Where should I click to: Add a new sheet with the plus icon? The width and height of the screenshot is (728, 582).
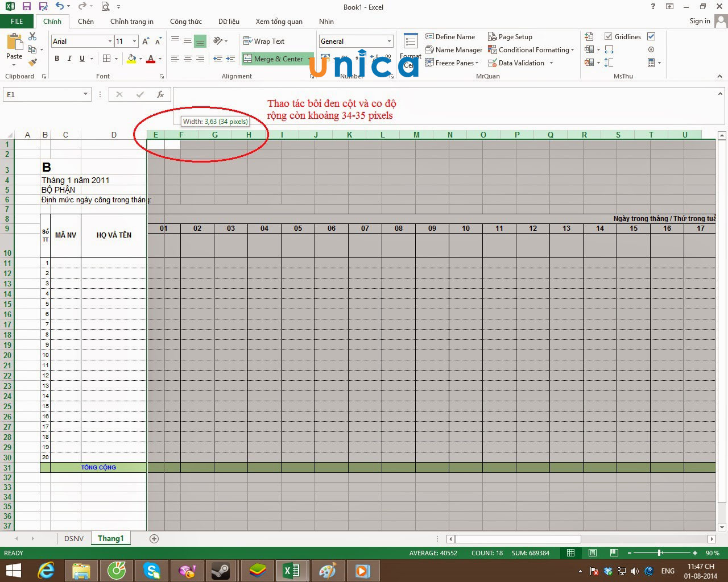[154, 539]
